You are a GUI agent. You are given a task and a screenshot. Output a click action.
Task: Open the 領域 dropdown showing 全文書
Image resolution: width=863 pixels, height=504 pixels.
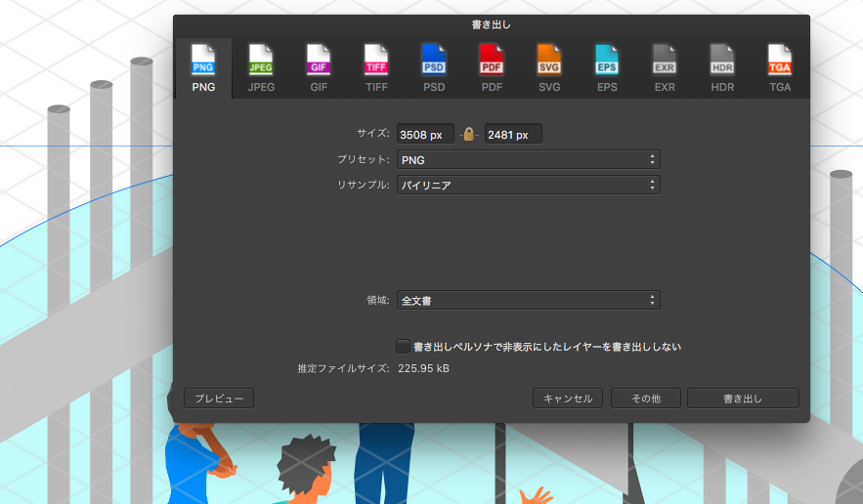click(529, 301)
